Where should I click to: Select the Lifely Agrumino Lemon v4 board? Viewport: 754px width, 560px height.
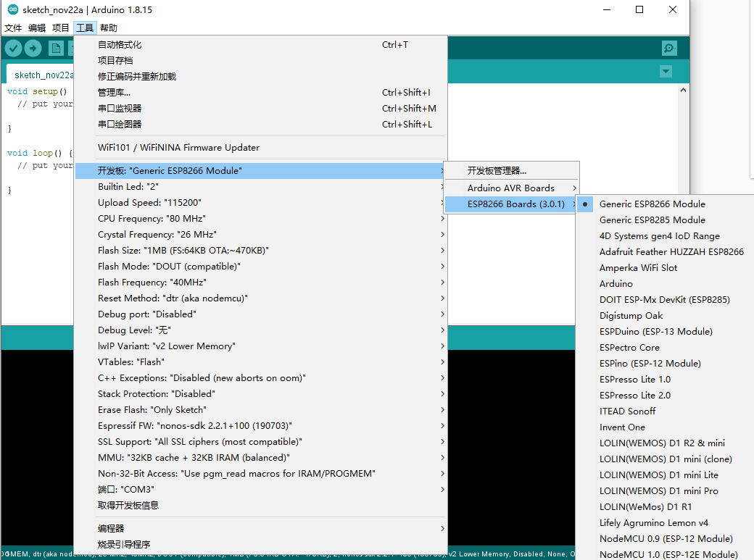(x=665, y=522)
